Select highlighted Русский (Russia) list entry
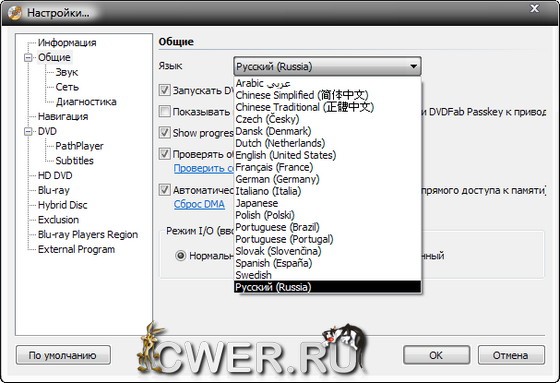The width and height of the screenshot is (560, 383). pyautogui.click(x=327, y=287)
